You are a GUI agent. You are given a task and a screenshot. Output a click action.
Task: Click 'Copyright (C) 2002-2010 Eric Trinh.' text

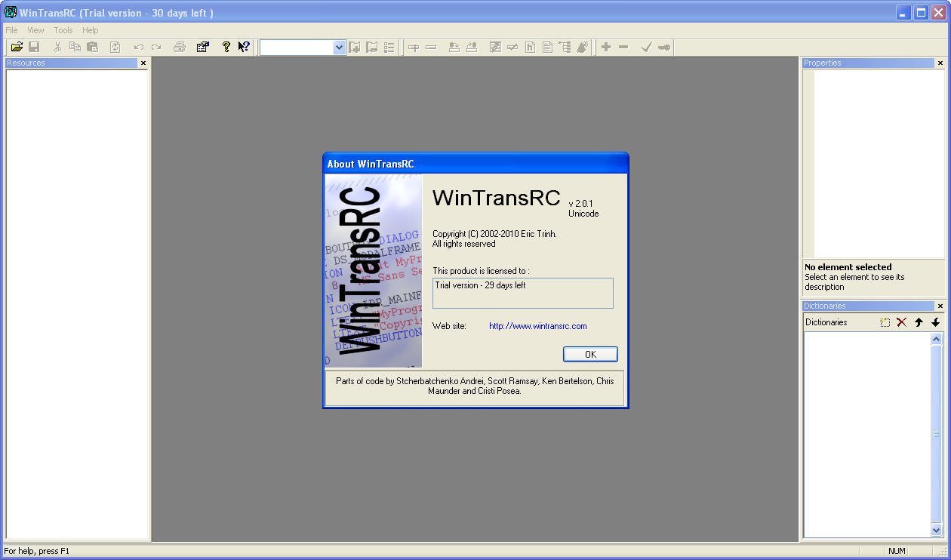[x=494, y=234]
